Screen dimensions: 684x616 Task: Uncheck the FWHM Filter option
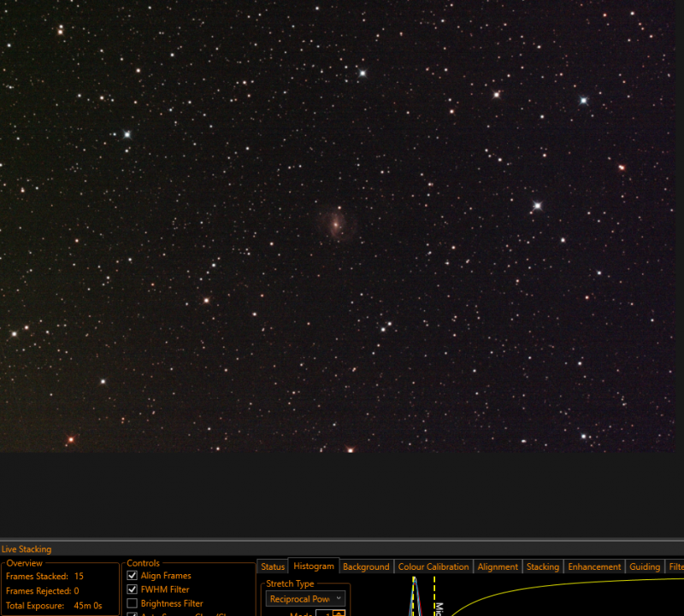pyautogui.click(x=132, y=590)
